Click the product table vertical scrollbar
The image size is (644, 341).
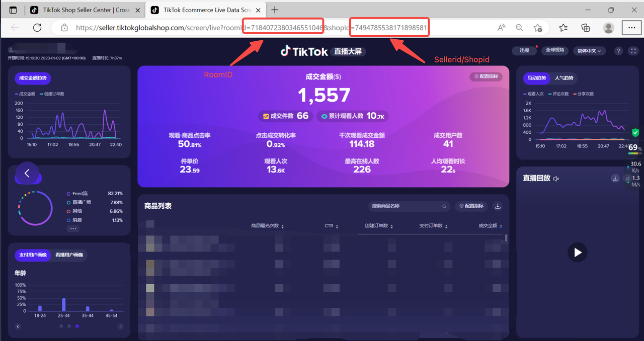506,239
